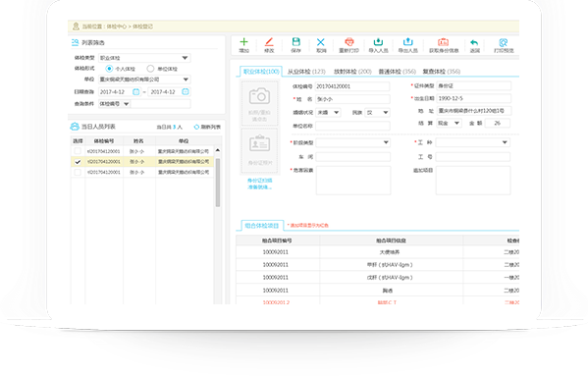Click the red pencil 修改 edit icon
Image resolution: width=588 pixels, height=376 pixels.
point(269,42)
